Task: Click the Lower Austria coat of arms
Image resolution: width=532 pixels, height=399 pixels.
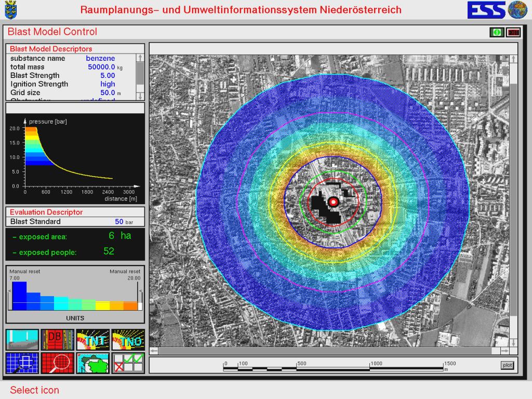Action: pyautogui.click(x=11, y=9)
